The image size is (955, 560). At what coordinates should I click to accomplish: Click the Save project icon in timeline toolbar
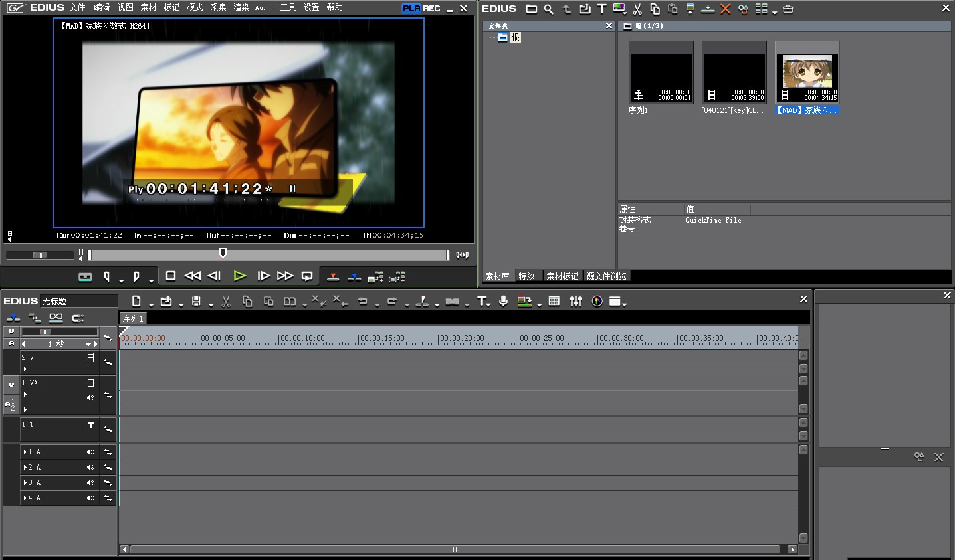coord(196,301)
